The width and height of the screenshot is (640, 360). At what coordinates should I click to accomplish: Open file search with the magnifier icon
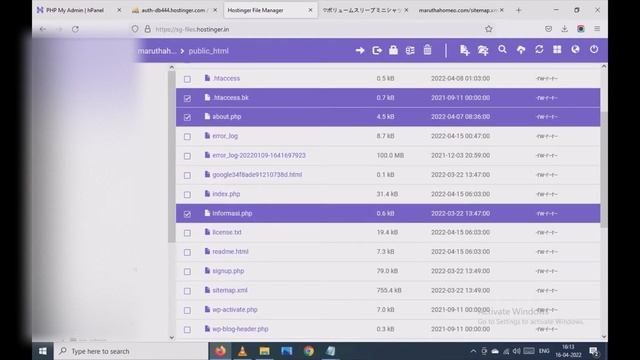coord(502,50)
